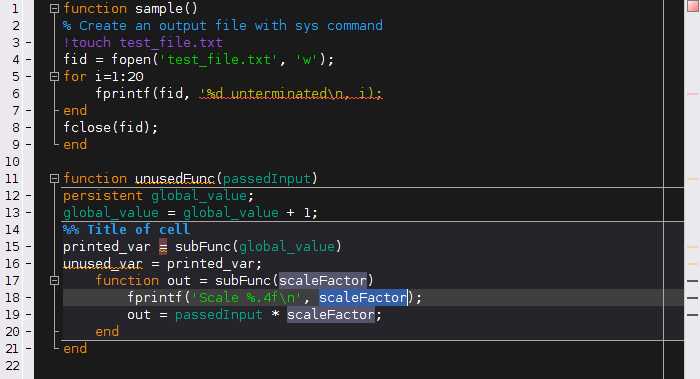Click the underlined unusedFunc function name
Viewport: 700px width, 379px height.
[x=175, y=179]
